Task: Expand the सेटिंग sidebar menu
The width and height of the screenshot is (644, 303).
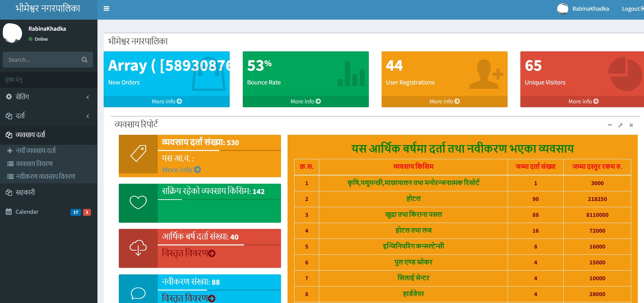Action: [48, 97]
